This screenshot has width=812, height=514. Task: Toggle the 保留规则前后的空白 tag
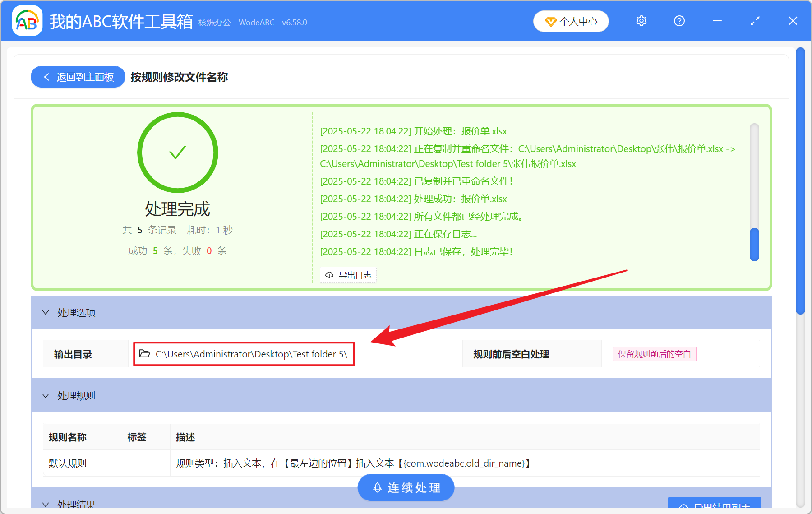point(654,354)
